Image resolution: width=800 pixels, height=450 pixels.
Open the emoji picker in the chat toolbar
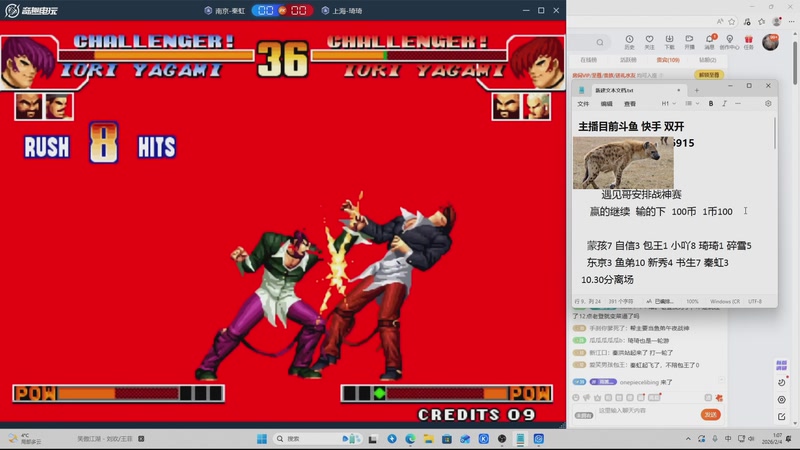(x=576, y=397)
